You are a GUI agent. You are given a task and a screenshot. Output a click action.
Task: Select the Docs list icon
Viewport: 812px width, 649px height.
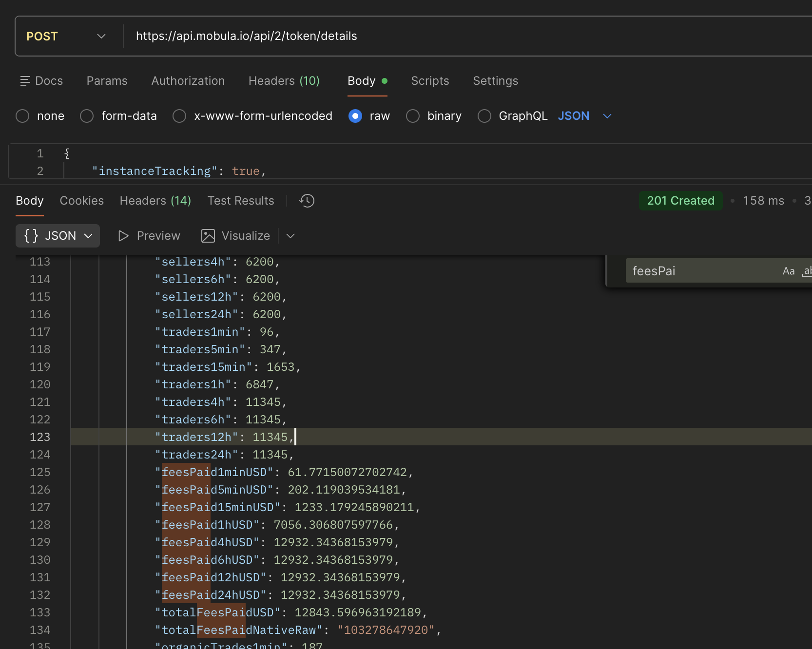(26, 81)
